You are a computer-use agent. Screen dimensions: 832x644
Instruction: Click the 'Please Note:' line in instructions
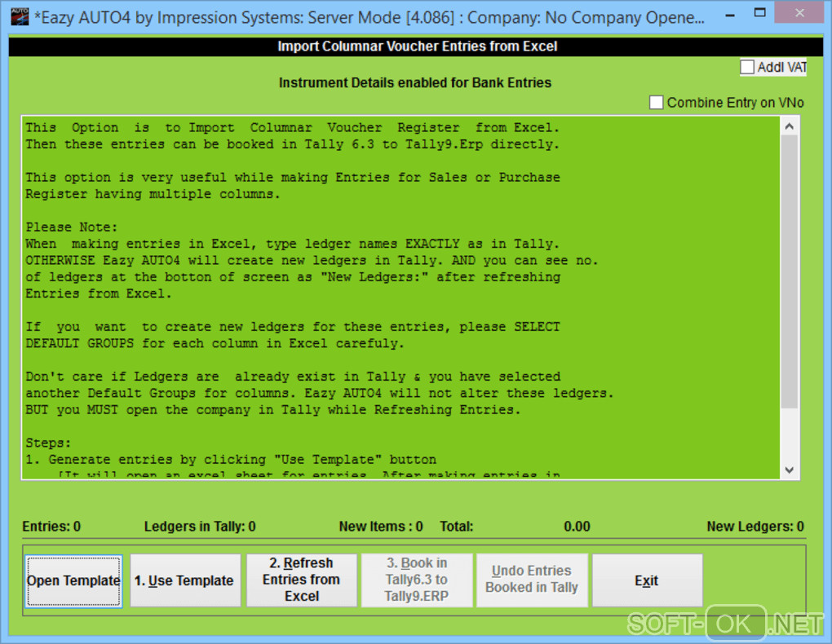(x=72, y=227)
